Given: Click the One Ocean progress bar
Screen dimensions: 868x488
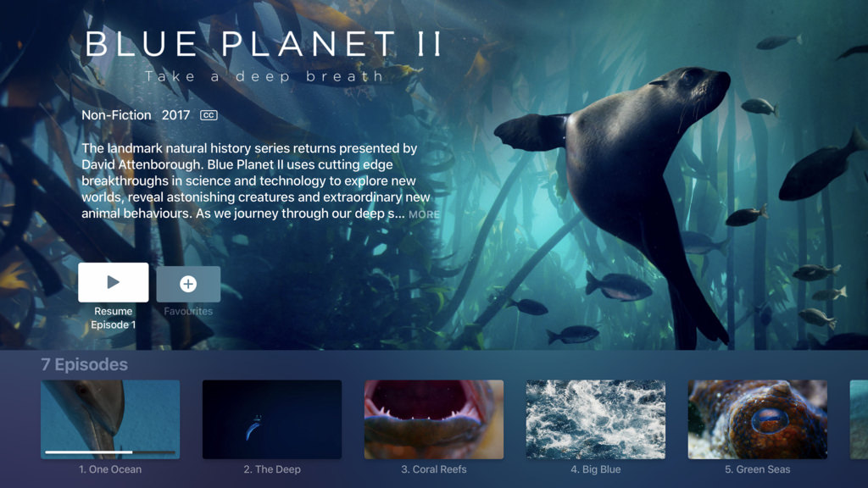Looking at the screenshot, I should click(110, 452).
